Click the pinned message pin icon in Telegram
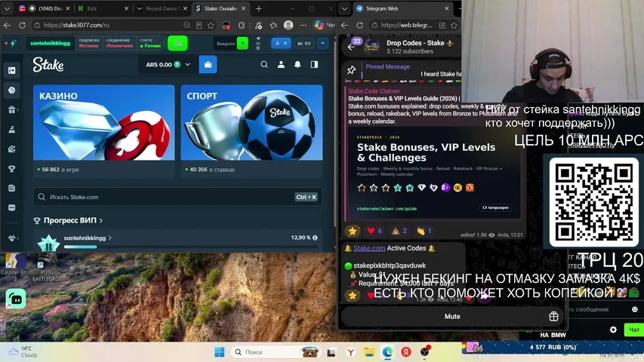Viewport: 644px width, 362px height. pyautogui.click(x=351, y=70)
